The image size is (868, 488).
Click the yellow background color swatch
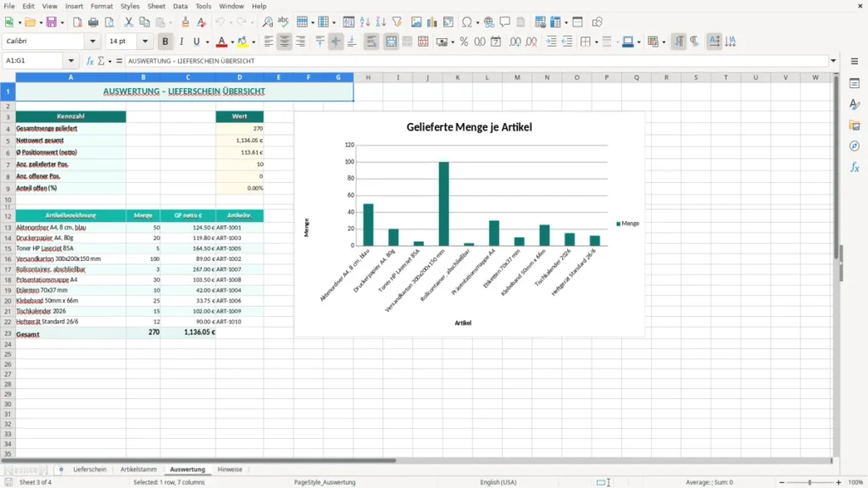click(x=242, y=42)
